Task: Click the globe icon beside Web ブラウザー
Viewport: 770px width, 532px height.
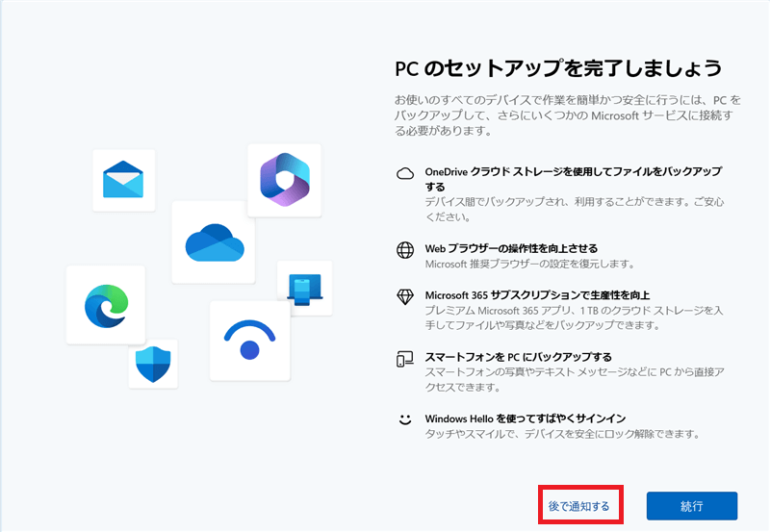Action: [405, 250]
